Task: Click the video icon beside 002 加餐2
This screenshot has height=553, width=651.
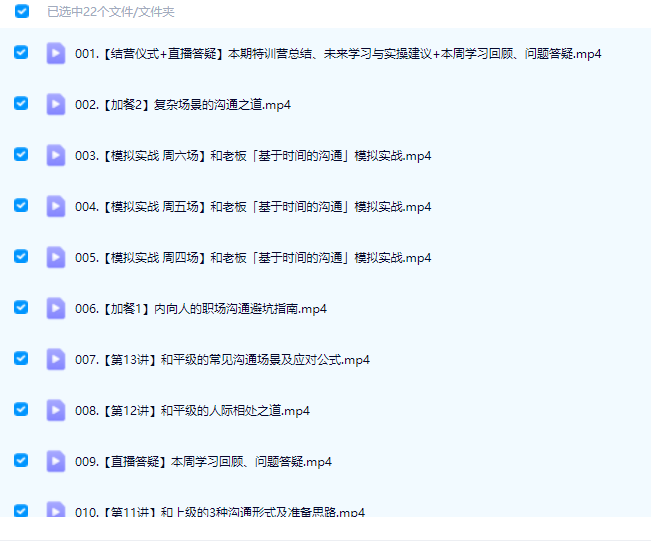Action: tap(56, 104)
